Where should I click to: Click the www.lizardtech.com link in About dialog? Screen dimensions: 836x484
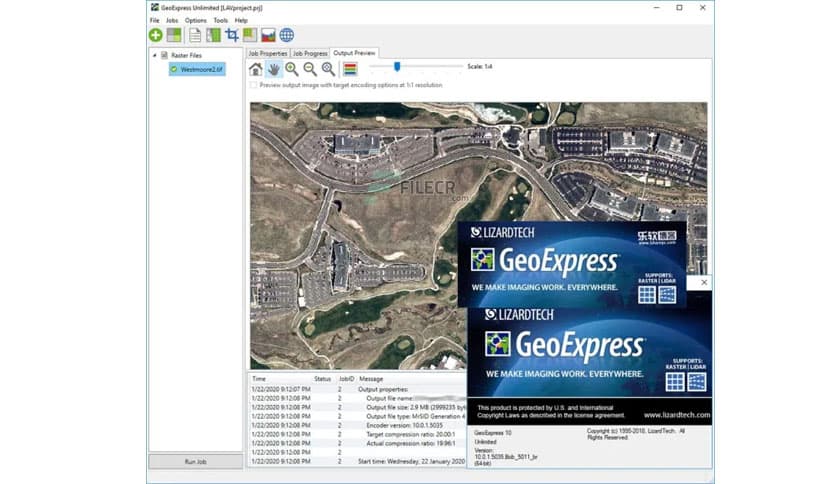(677, 415)
